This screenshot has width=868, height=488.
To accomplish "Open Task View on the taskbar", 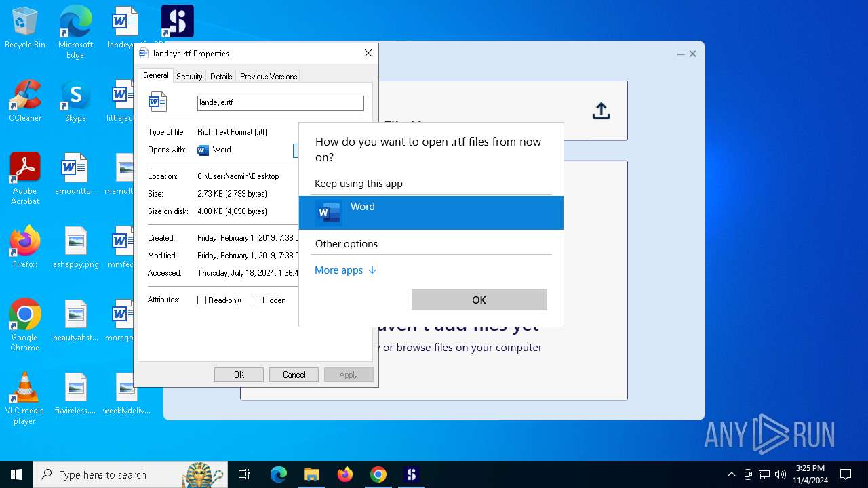I will click(244, 475).
